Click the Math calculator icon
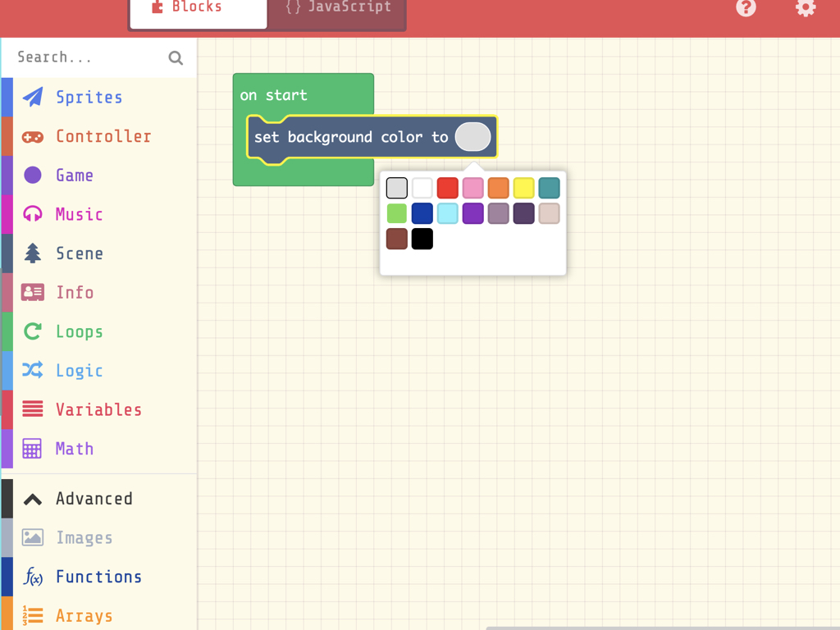Image resolution: width=840 pixels, height=630 pixels. (x=32, y=449)
